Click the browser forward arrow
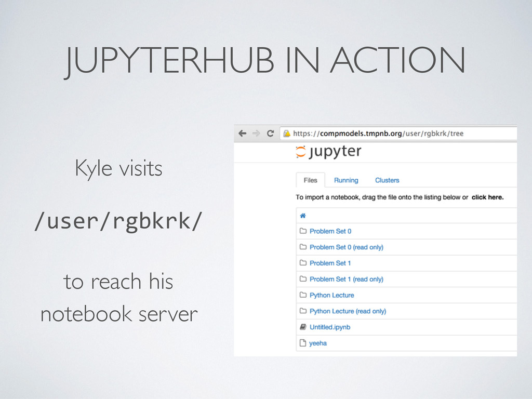This screenshot has height=399, width=532. (256, 134)
